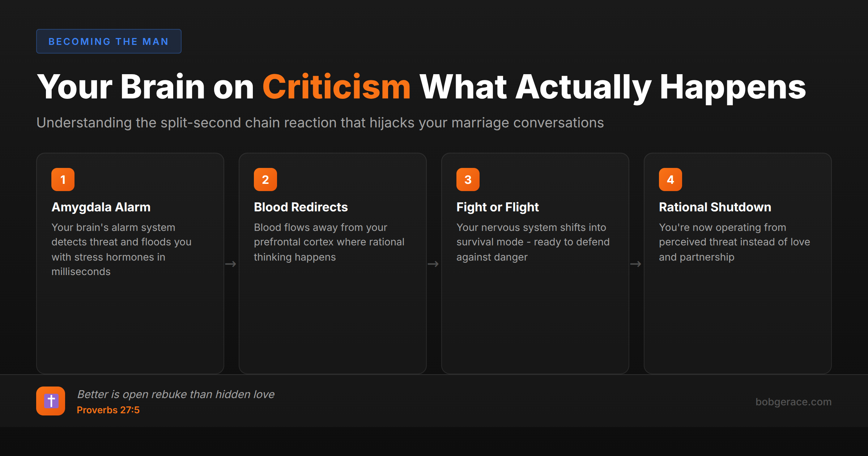Select the Amygdala Alarm card
Image resolution: width=868 pixels, height=456 pixels.
click(130, 263)
